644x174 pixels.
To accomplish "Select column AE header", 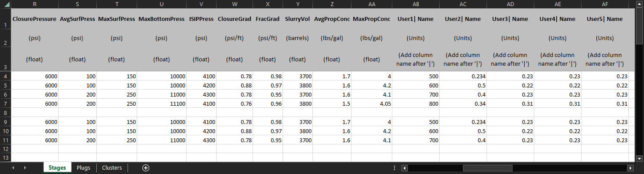I will click(x=558, y=4).
